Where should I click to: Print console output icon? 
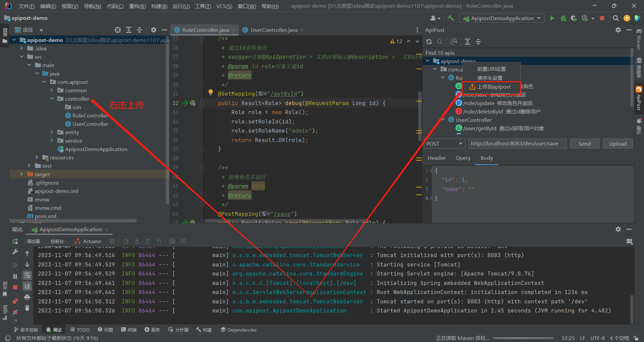click(x=27, y=297)
